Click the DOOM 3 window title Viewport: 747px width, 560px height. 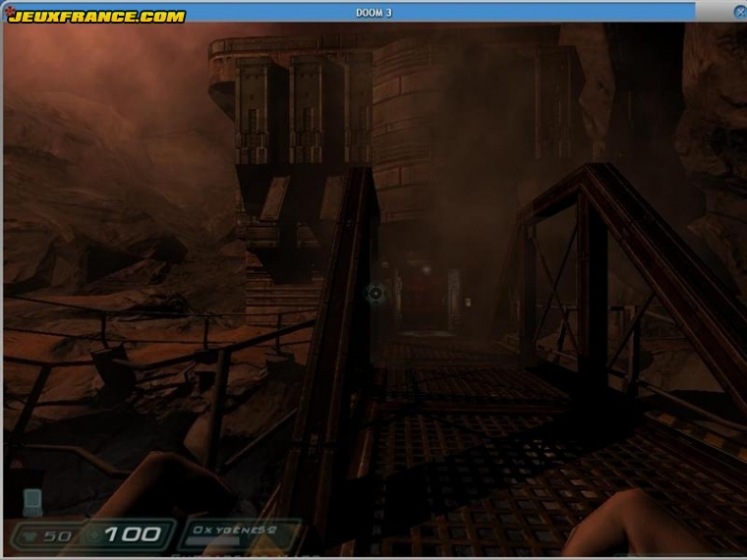point(373,13)
